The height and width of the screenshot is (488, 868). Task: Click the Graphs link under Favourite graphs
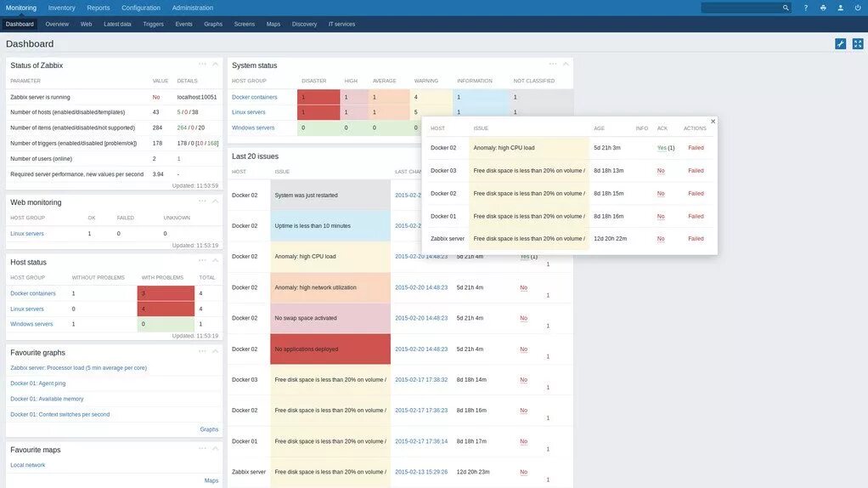209,429
